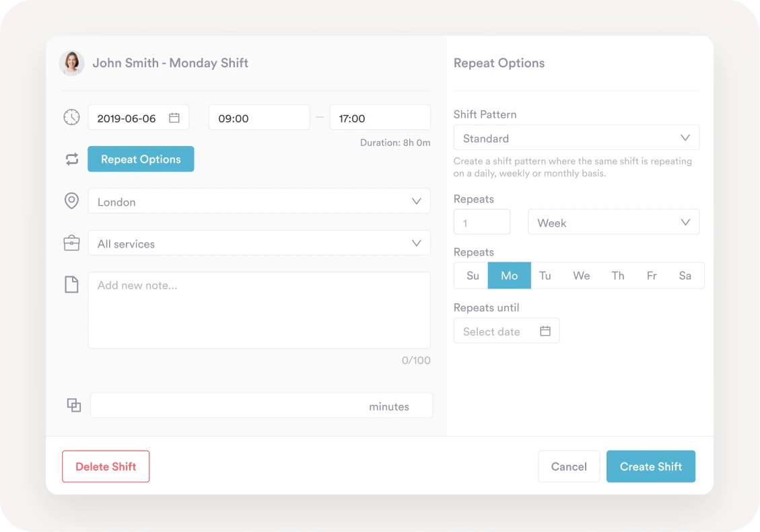760x532 pixels.
Task: Click the blue Repeat Options button
Action: tap(141, 159)
